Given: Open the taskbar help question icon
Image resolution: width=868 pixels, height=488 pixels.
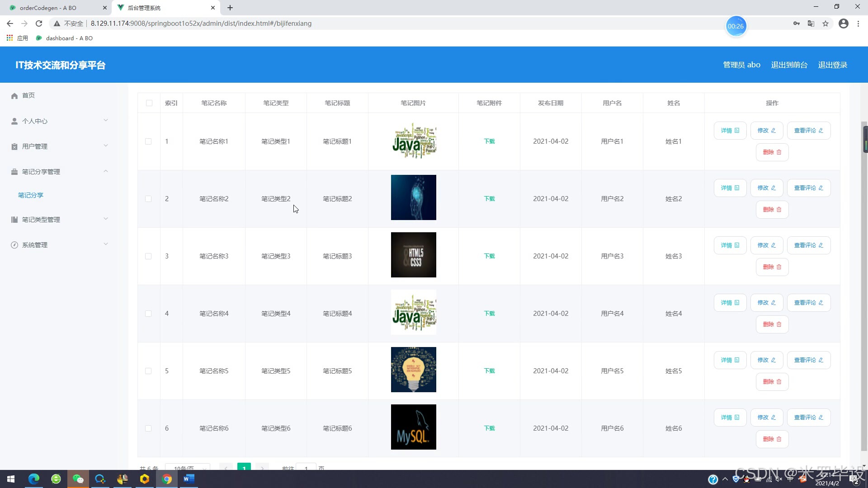Looking at the screenshot, I should click(x=713, y=479).
